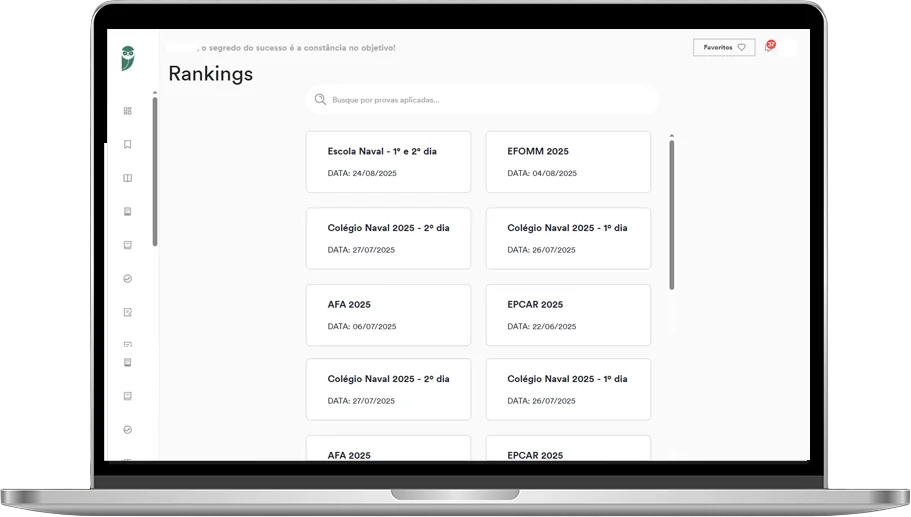This screenshot has width=911, height=517.
Task: Click the user avatar in top right
Action: pyautogui.click(x=789, y=47)
